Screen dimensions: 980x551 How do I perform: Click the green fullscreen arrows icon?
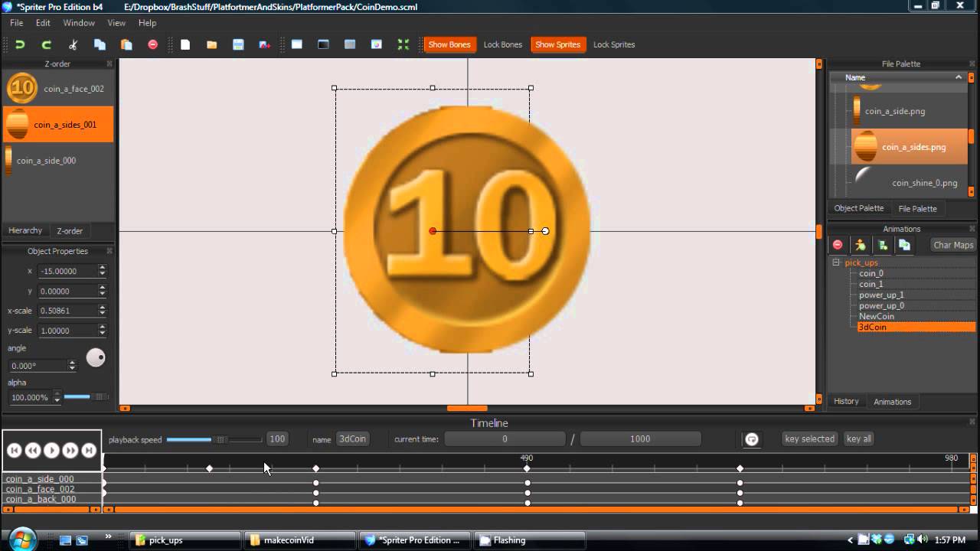pyautogui.click(x=403, y=44)
